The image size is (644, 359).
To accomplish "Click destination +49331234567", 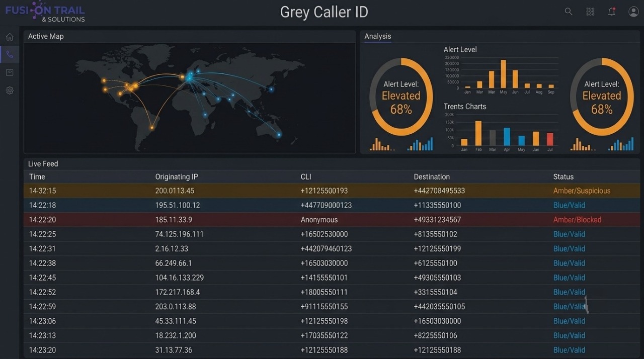I will [437, 220].
